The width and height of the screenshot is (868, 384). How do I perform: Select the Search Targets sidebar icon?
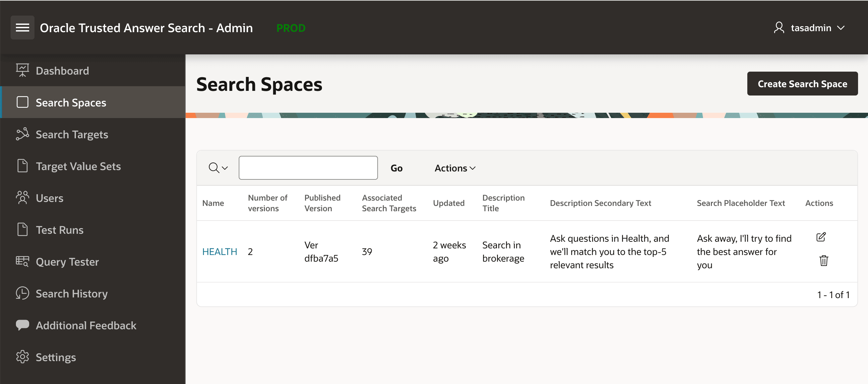pos(22,134)
